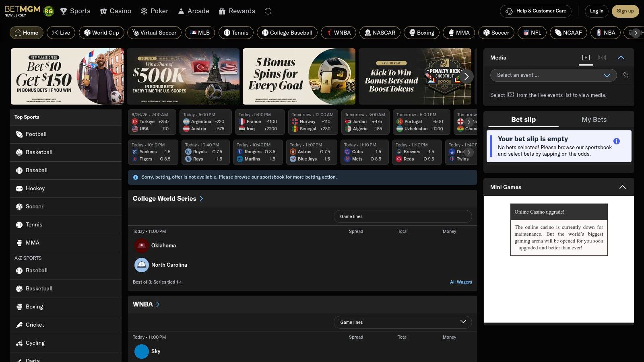
Task: Open the Poker top menu
Action: click(x=155, y=11)
